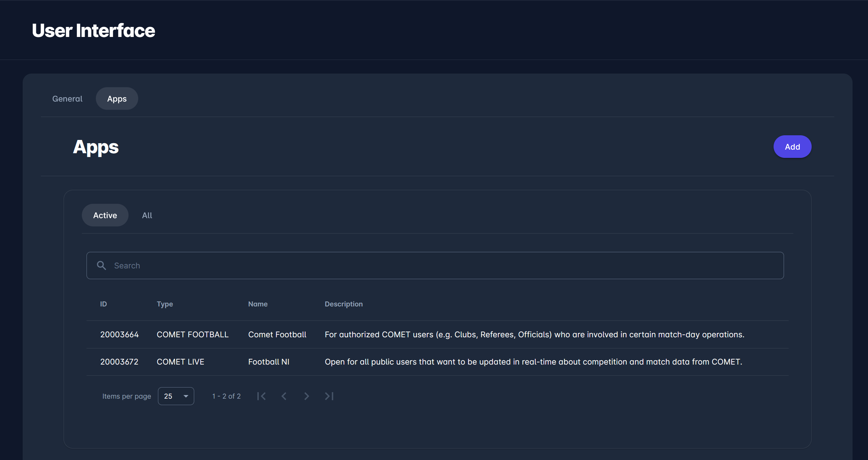868x460 pixels.
Task: Click app ID 20003664
Action: coord(119,334)
